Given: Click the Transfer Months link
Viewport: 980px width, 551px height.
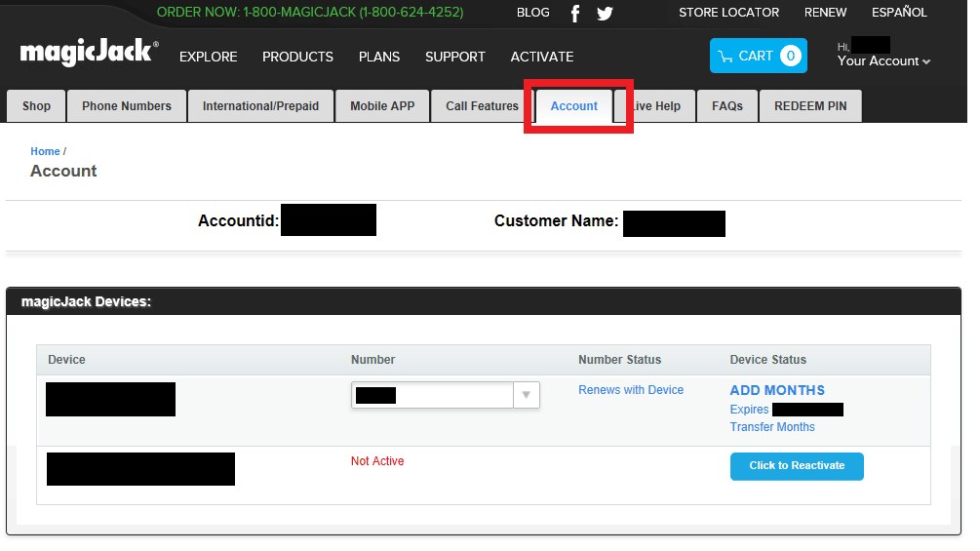Looking at the screenshot, I should click(x=772, y=427).
